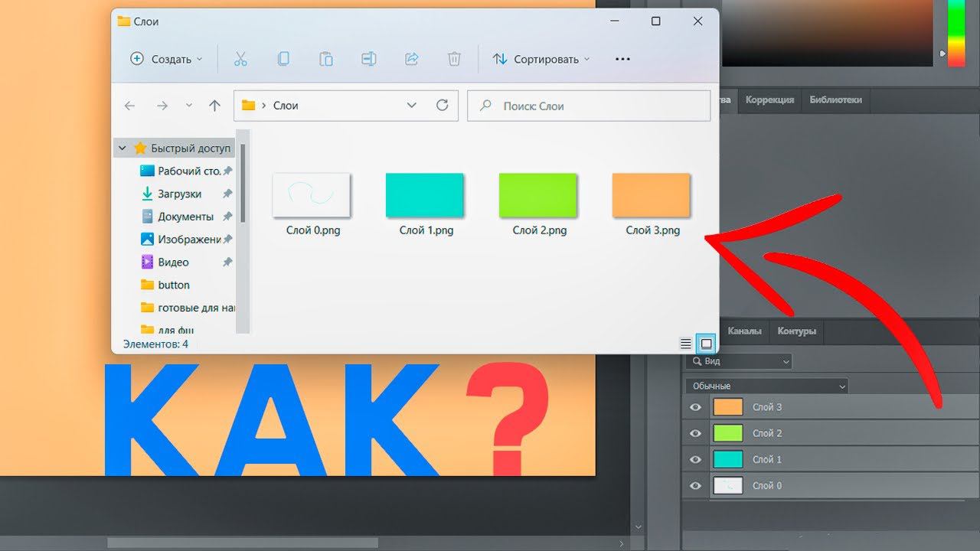Open the Создать dropdown
Image resolution: width=980 pixels, height=551 pixels.
pos(166,59)
